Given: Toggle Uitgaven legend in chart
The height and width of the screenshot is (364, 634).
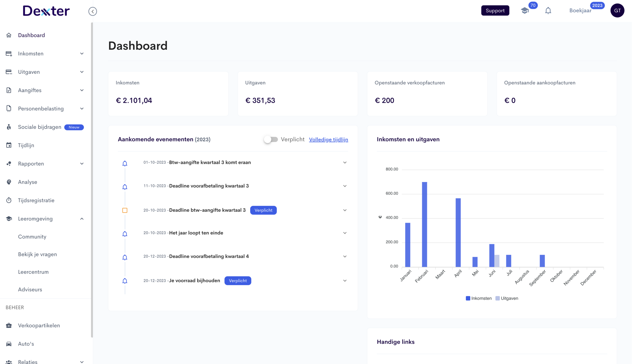Looking at the screenshot, I should click(507, 298).
